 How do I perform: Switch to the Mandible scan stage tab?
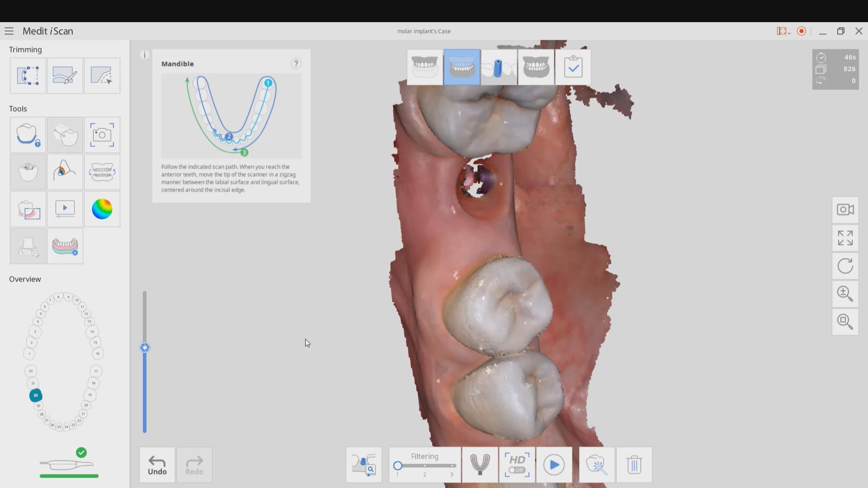click(x=462, y=67)
